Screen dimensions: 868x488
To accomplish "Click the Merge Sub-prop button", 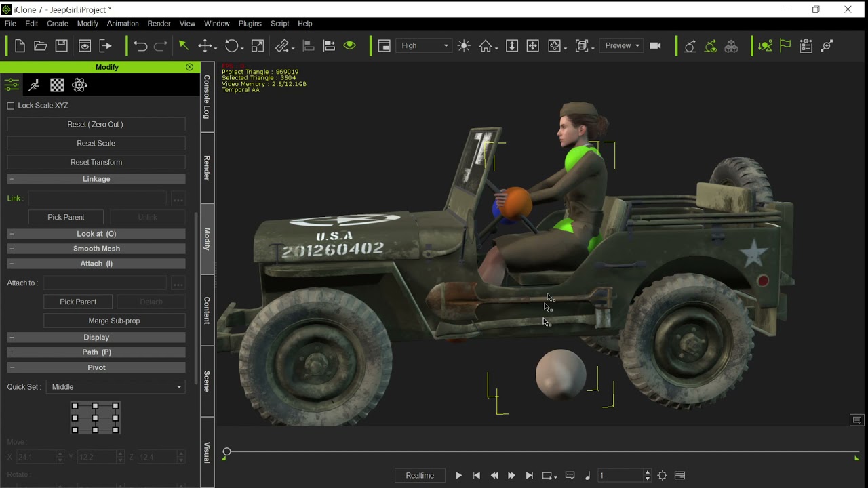I will [x=114, y=321].
